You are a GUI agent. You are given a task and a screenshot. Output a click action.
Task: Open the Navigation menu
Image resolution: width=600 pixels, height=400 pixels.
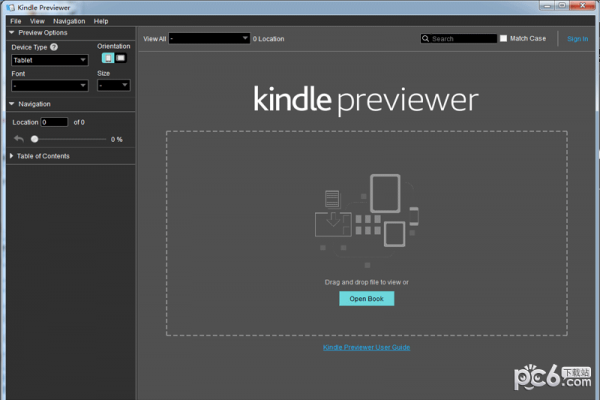69,21
